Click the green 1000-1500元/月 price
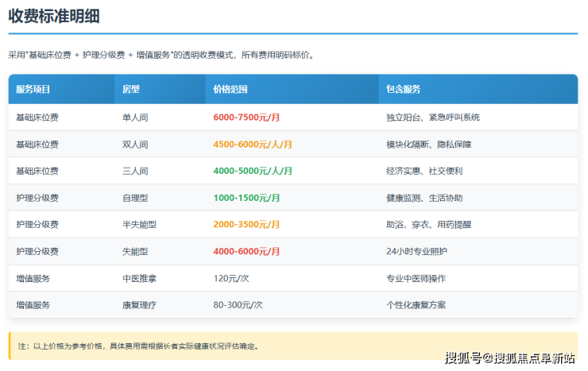Screen dimensions: 588x371 pos(246,198)
